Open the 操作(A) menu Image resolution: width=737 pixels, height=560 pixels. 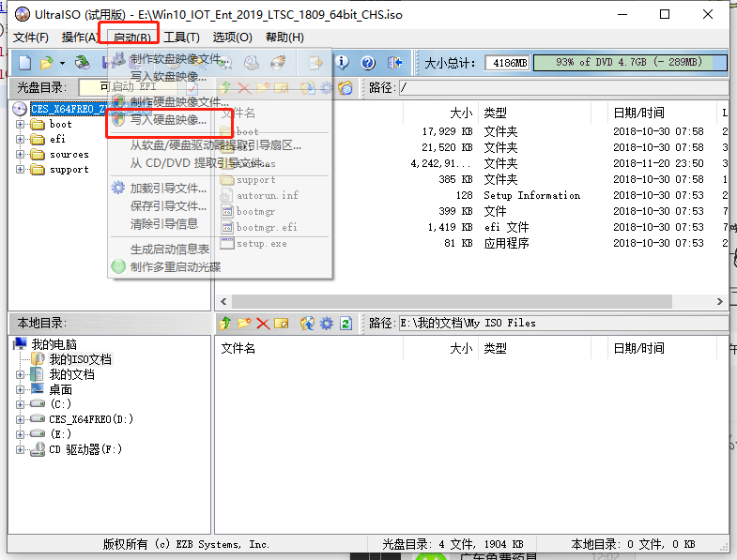point(79,38)
